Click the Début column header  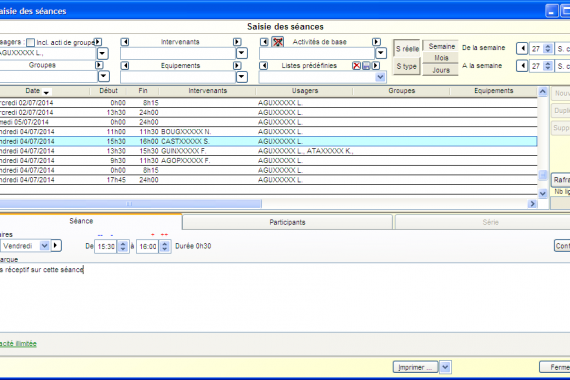point(108,91)
